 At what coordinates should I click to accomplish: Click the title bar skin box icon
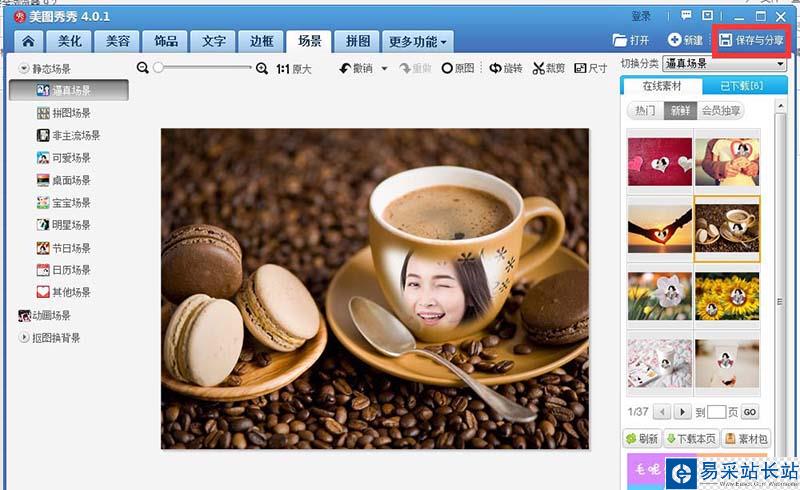pos(708,16)
